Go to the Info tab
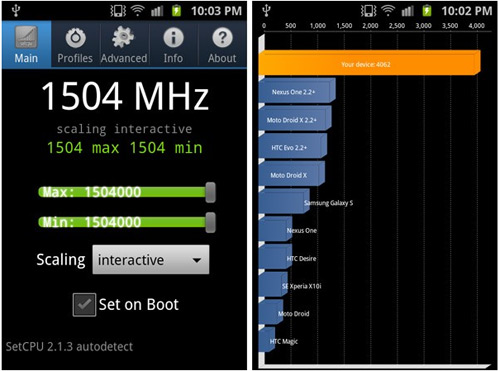The width and height of the screenshot is (500, 371). click(173, 45)
